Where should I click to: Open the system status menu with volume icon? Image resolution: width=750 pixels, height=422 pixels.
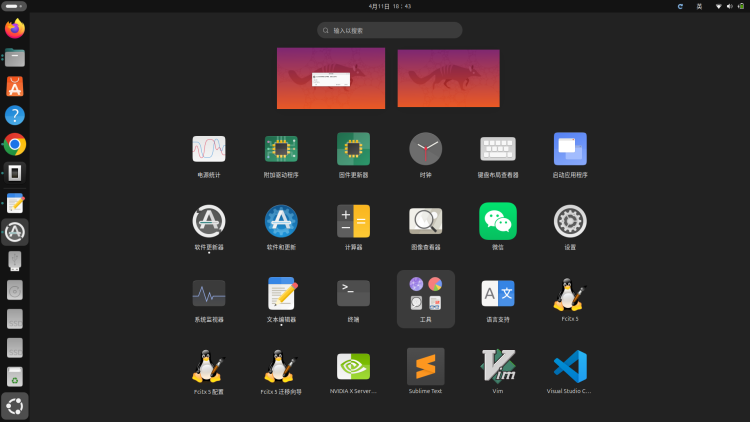click(x=729, y=6)
